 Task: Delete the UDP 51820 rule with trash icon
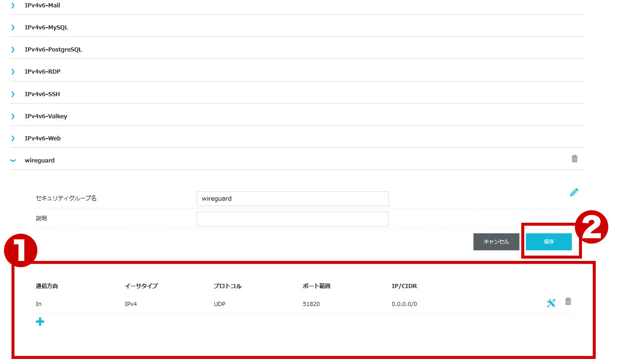pos(568,301)
